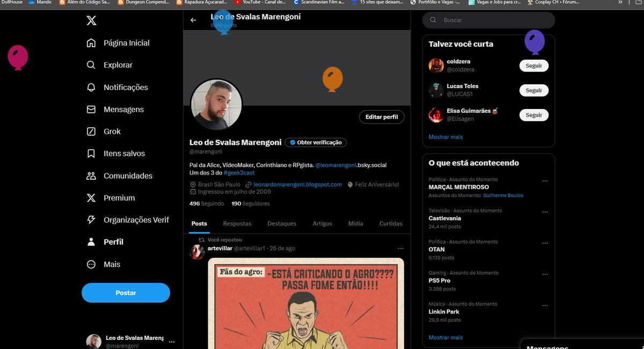Switch to the Curtidas tab
This screenshot has height=349, width=644.
tap(391, 223)
